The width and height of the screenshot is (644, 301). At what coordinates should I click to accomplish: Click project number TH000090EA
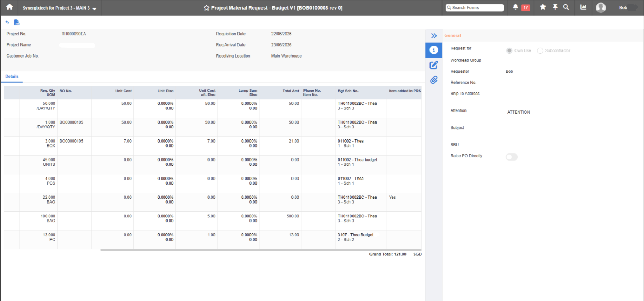pyautogui.click(x=74, y=34)
